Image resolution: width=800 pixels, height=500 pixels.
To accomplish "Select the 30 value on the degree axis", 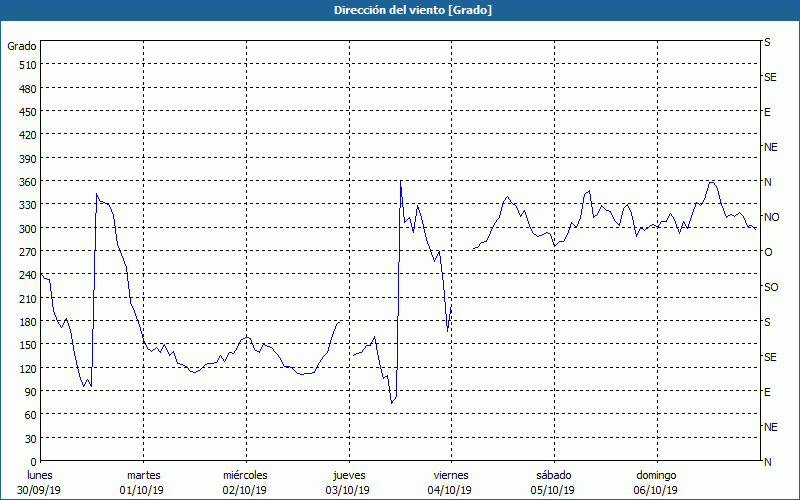I will [31, 439].
